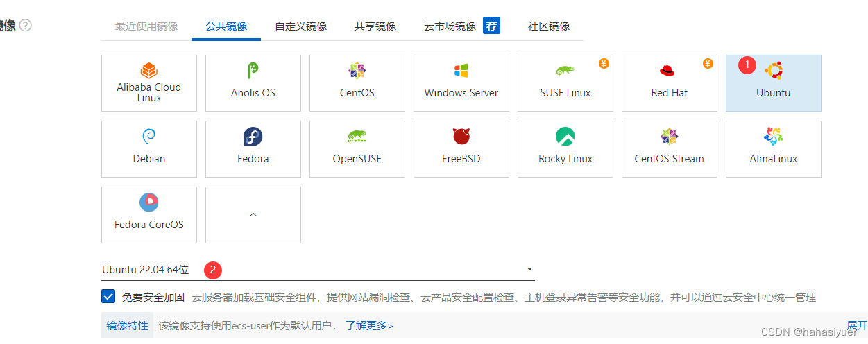Click the Rocky Linux label text
The width and height of the screenshot is (868, 344).
pyautogui.click(x=565, y=159)
